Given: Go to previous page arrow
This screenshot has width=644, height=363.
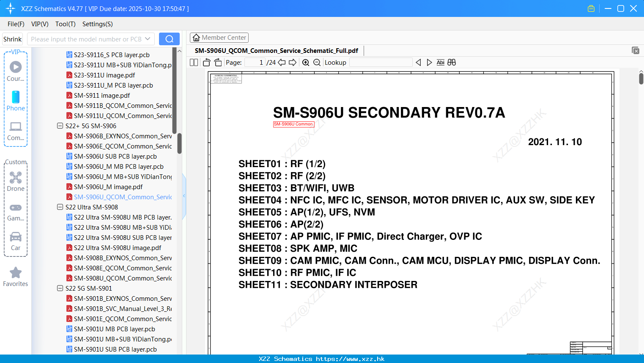Looking at the screenshot, I should tap(282, 63).
